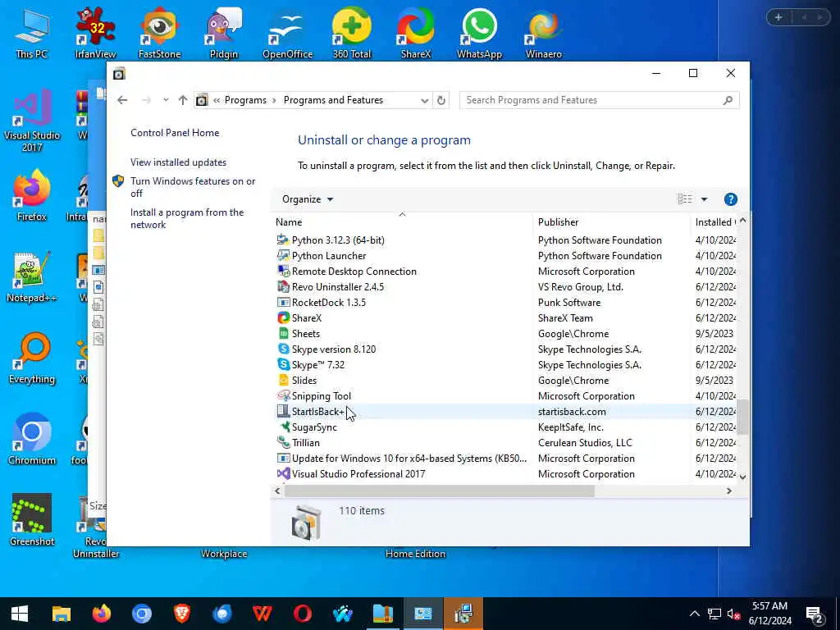Click the help question mark button

(730, 199)
